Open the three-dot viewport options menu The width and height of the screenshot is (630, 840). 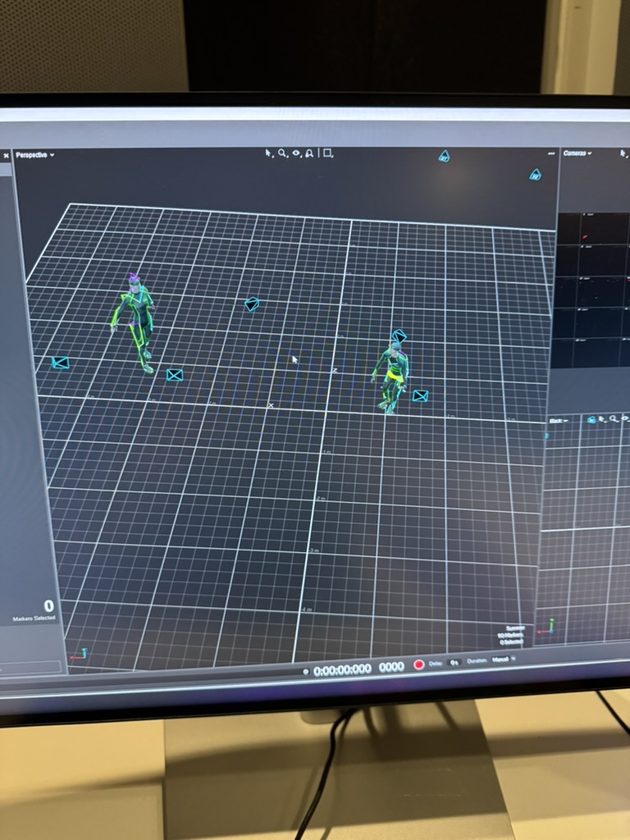pyautogui.click(x=551, y=153)
